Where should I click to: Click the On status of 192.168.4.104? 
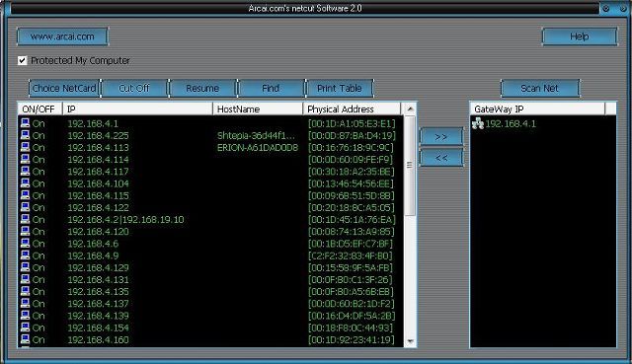39,183
